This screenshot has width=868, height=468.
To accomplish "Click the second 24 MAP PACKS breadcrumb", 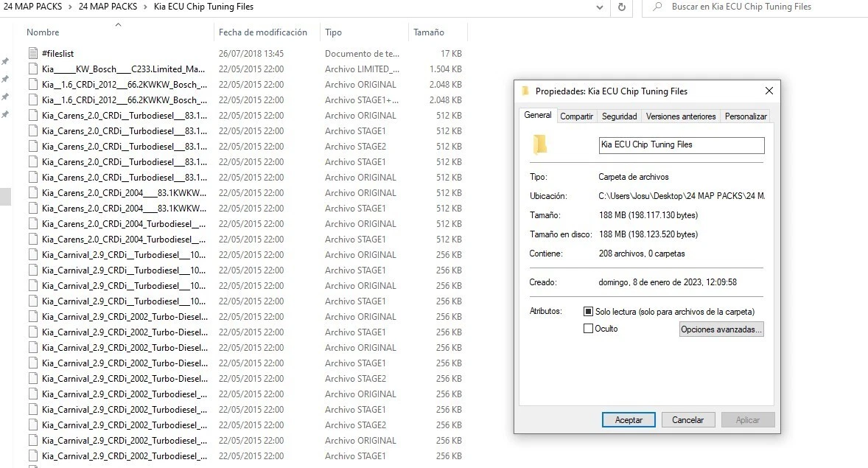I will (x=108, y=7).
